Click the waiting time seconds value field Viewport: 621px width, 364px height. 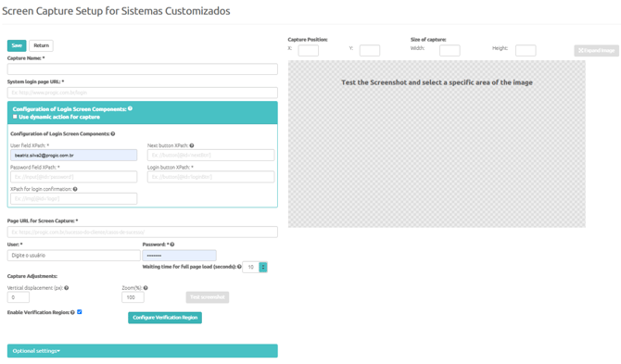pos(250,267)
